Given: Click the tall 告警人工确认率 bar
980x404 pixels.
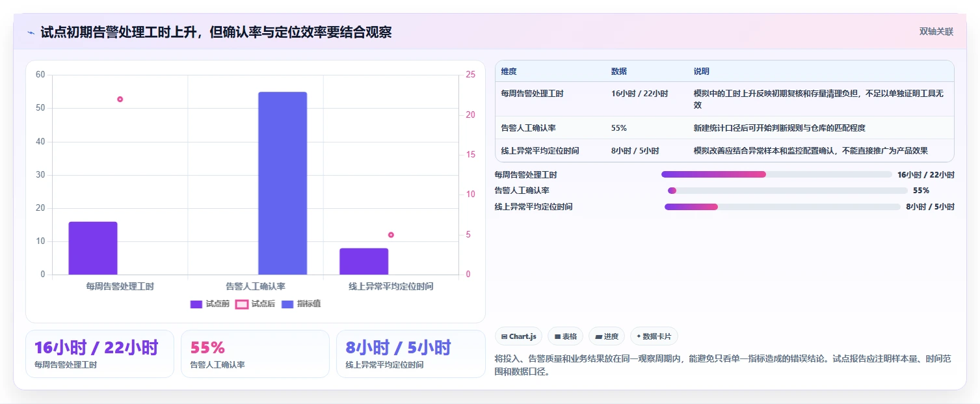Looking at the screenshot, I should (282, 183).
